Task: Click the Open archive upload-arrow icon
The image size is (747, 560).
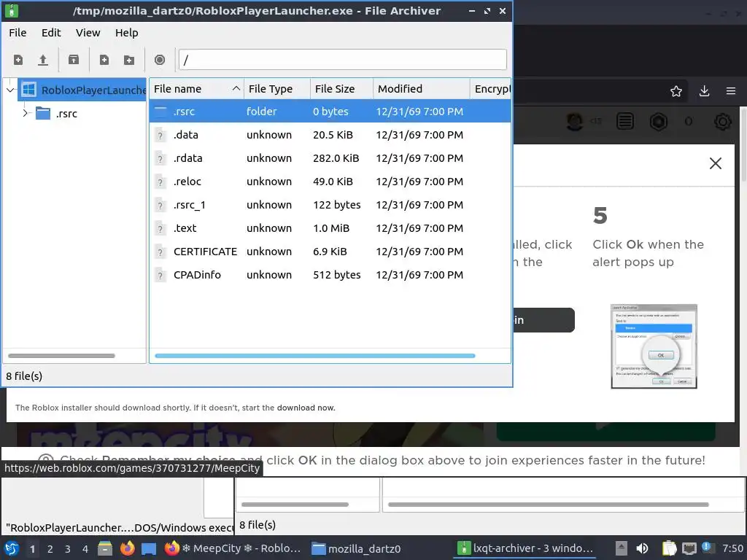Action: 43,60
